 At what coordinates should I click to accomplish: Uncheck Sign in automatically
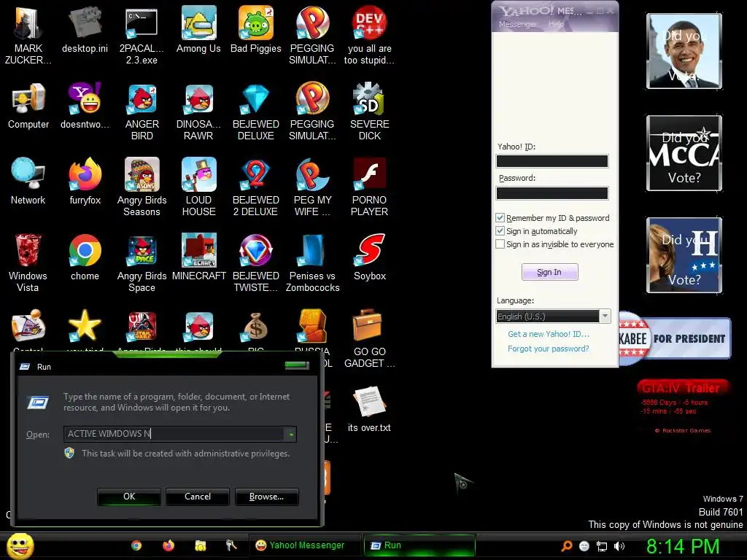[500, 231]
